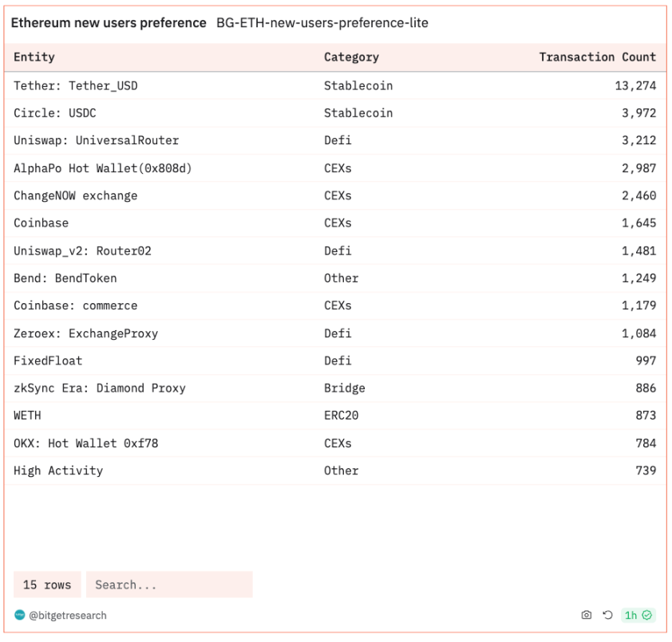Click the 15 rows indicator
Viewport: 672px width, 642px height.
(x=47, y=585)
